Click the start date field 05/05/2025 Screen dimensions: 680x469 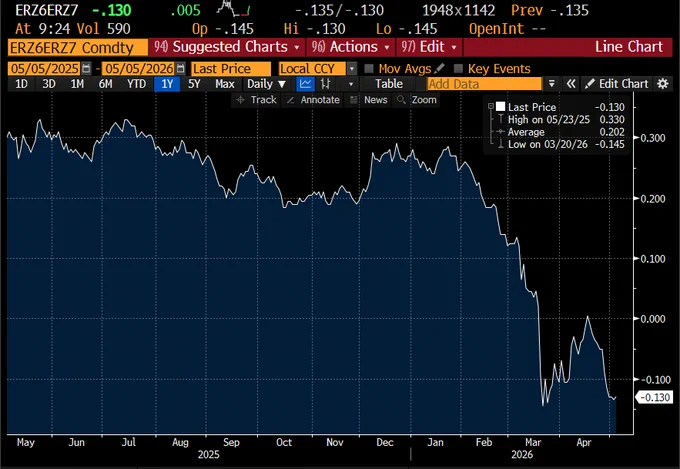(44, 69)
